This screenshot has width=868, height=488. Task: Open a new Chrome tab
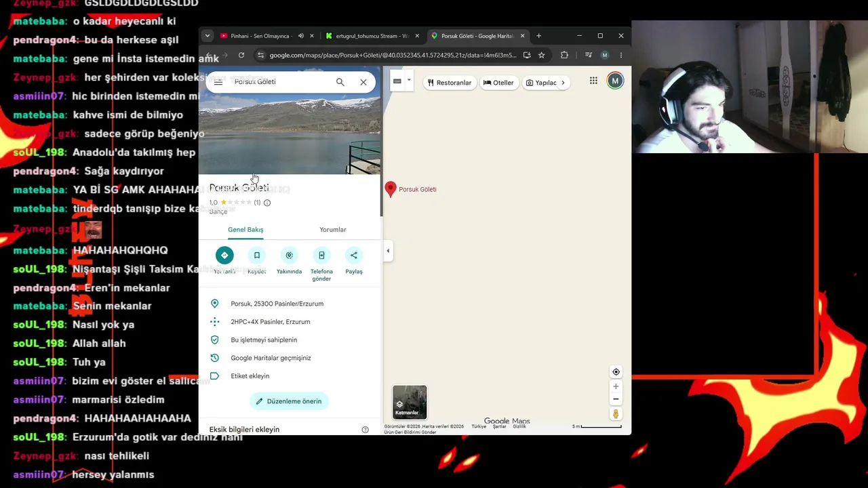pos(538,36)
